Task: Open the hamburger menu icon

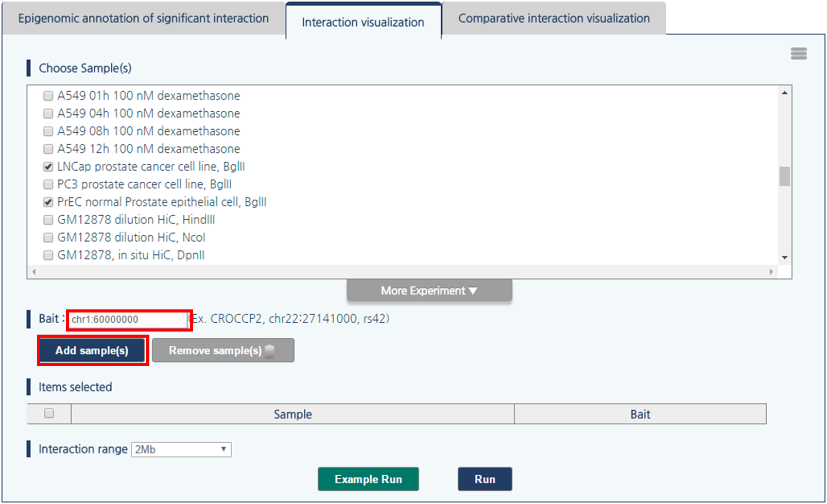Action: 799,54
